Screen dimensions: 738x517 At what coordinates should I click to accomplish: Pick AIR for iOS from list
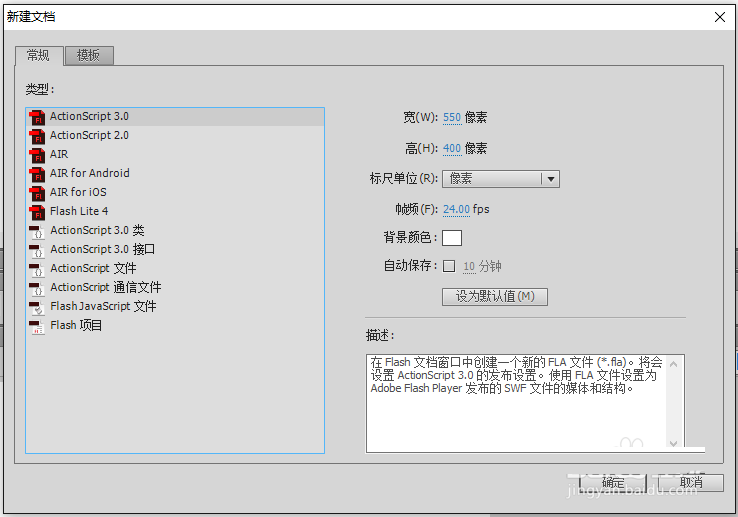(x=175, y=192)
